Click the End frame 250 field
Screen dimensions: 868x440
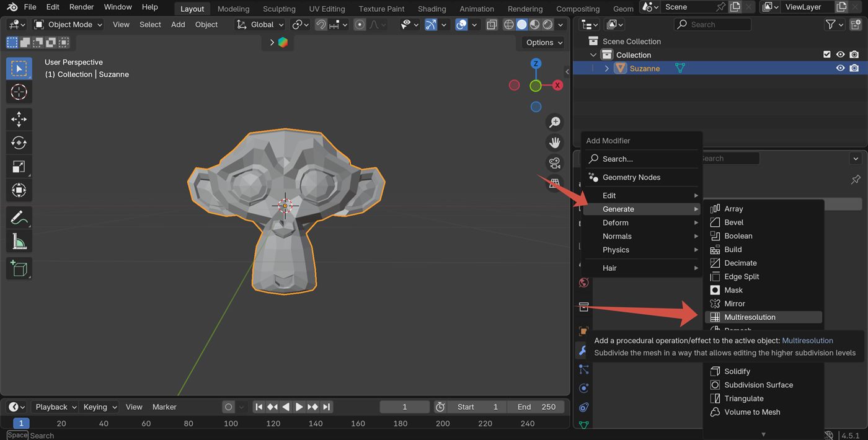coord(536,407)
